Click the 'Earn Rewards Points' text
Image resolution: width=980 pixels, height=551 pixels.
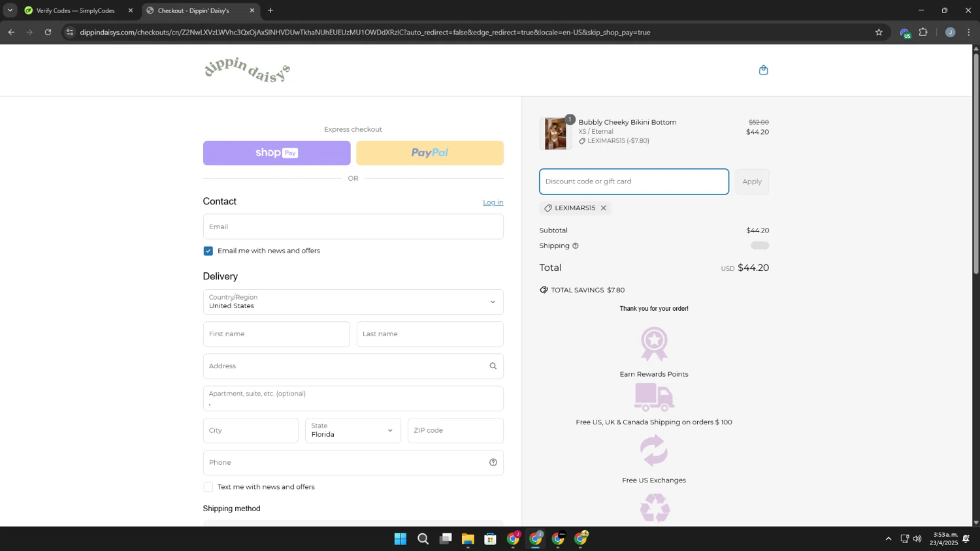(x=654, y=374)
